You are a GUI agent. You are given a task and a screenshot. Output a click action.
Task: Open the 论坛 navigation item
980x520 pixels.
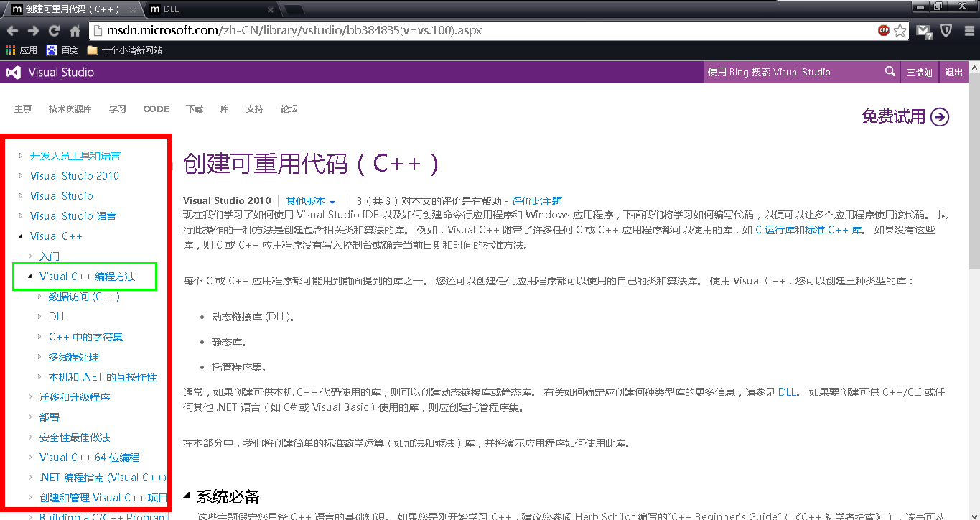(289, 109)
